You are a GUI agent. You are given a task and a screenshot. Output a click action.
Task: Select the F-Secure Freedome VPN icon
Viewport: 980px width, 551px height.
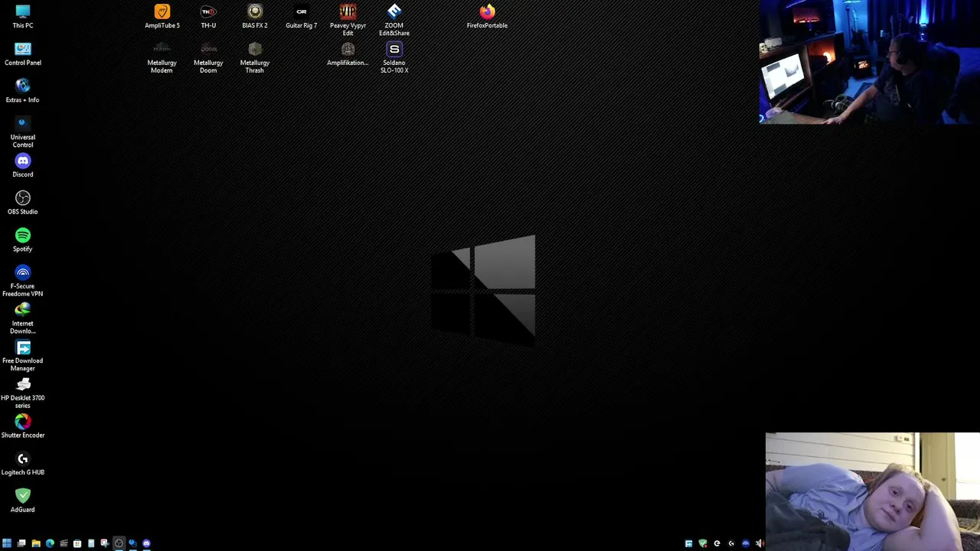click(x=23, y=281)
